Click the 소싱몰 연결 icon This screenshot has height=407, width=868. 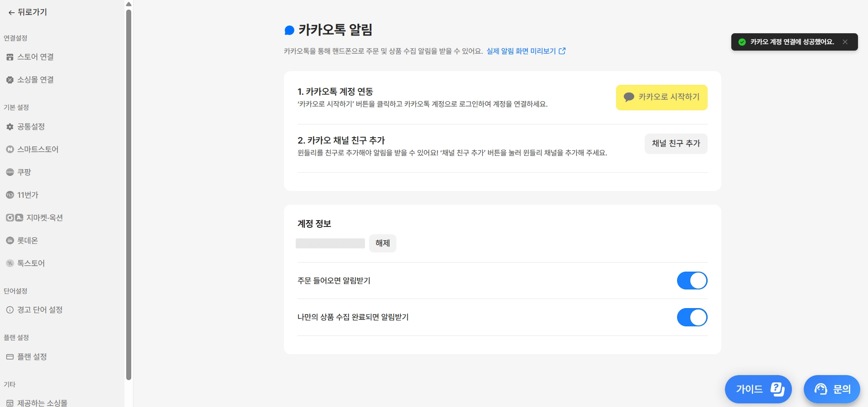(x=10, y=80)
